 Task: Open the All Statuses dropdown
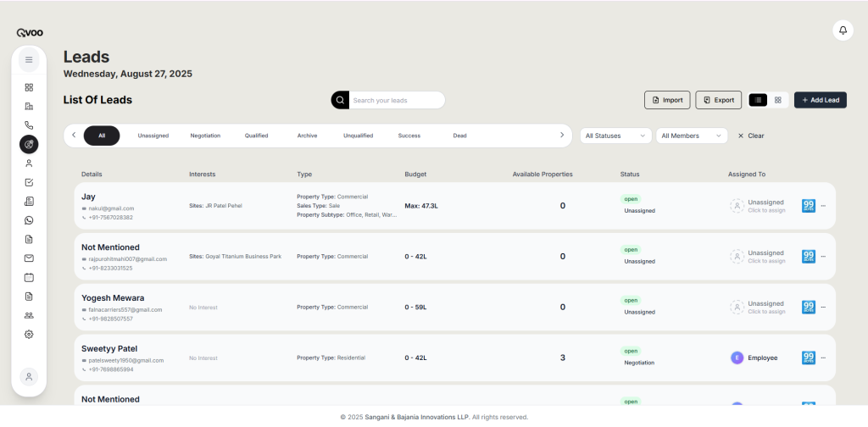click(x=615, y=136)
